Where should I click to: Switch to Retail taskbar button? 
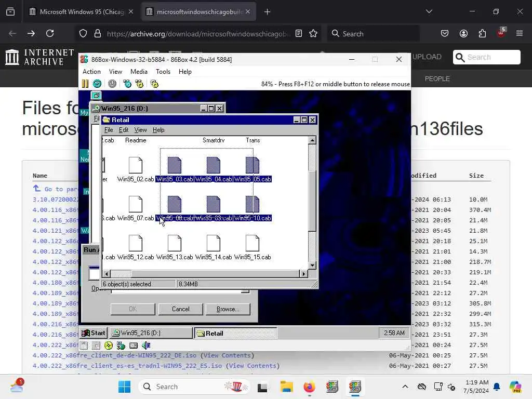[x=236, y=333]
